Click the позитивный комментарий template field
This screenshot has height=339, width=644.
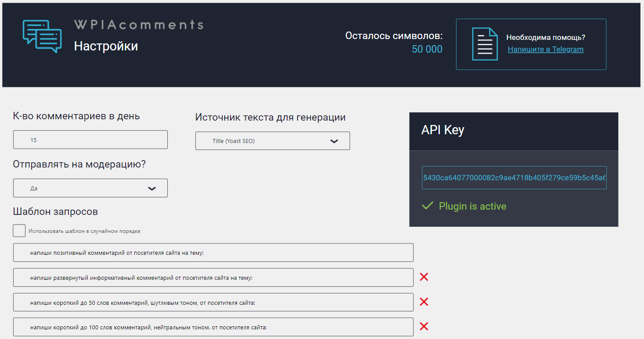pos(213,253)
